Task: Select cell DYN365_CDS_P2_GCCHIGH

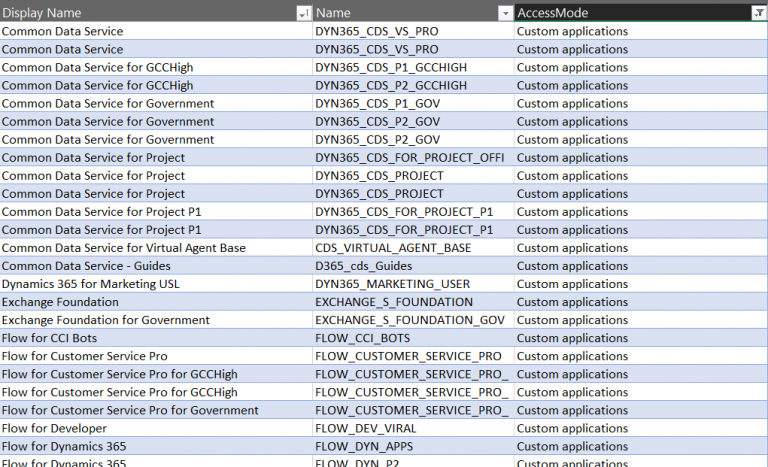Action: [390, 85]
